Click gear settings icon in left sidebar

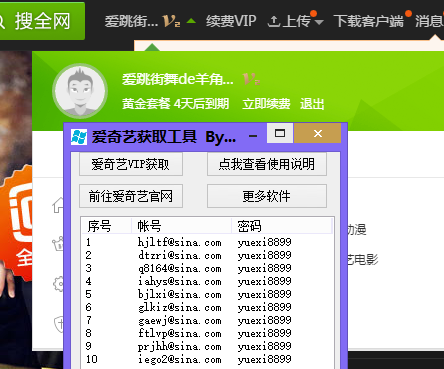click(x=58, y=284)
